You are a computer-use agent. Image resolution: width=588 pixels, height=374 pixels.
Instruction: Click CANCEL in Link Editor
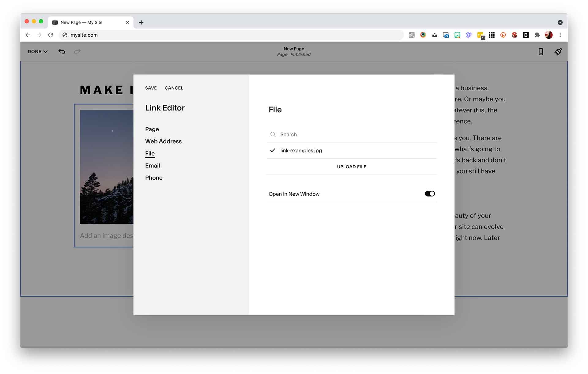click(x=174, y=88)
